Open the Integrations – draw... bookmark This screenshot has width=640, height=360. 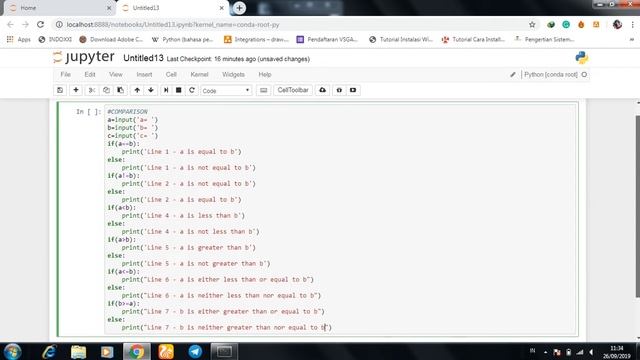(256, 40)
